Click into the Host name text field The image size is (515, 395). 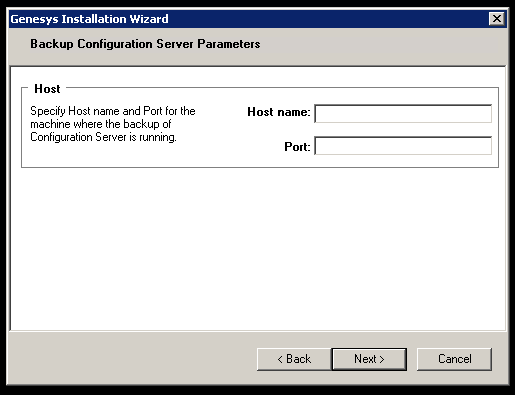403,114
